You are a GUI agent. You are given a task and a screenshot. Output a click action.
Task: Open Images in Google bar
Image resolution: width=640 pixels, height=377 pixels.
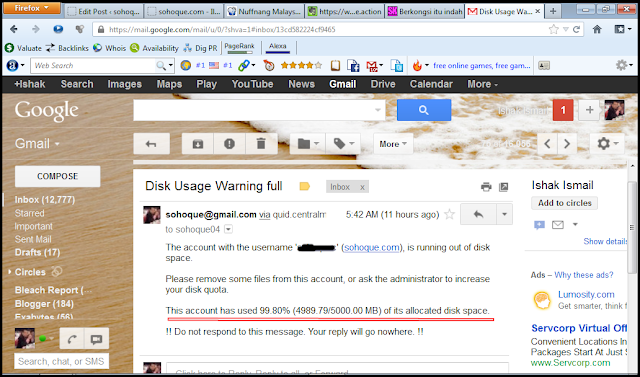124,84
